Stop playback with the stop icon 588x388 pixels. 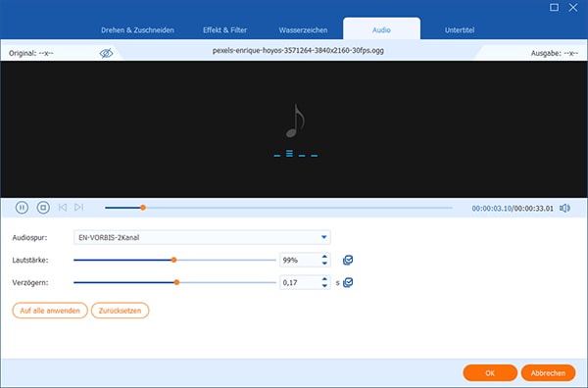click(x=43, y=208)
